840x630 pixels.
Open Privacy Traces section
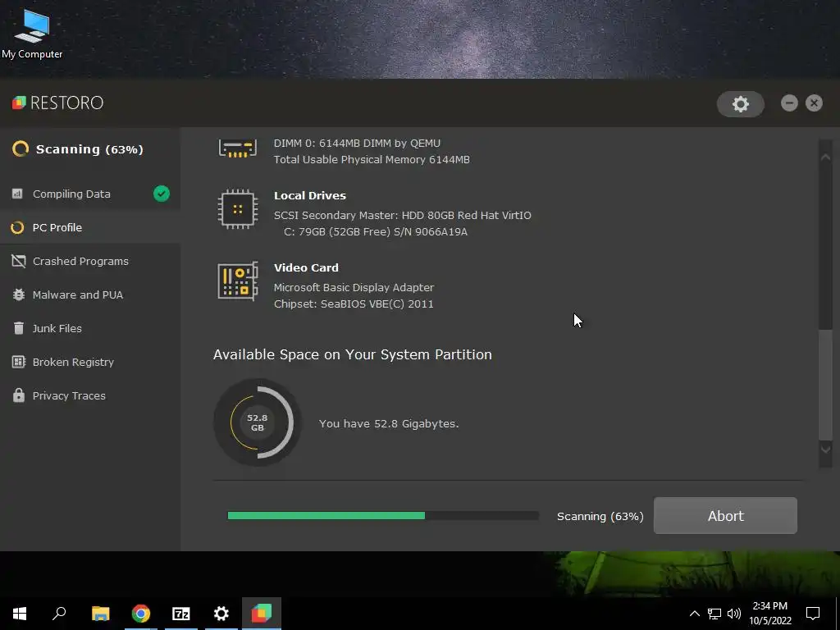pos(90,396)
